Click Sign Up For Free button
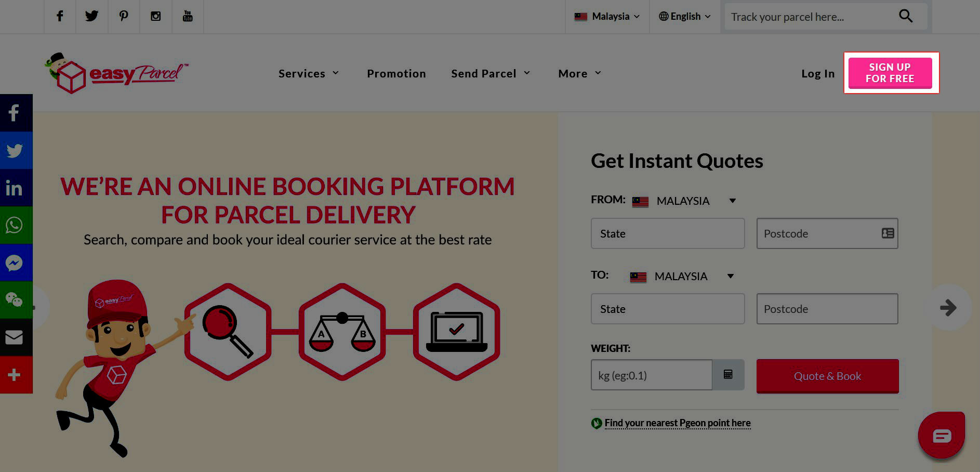This screenshot has width=980, height=472. tap(890, 73)
